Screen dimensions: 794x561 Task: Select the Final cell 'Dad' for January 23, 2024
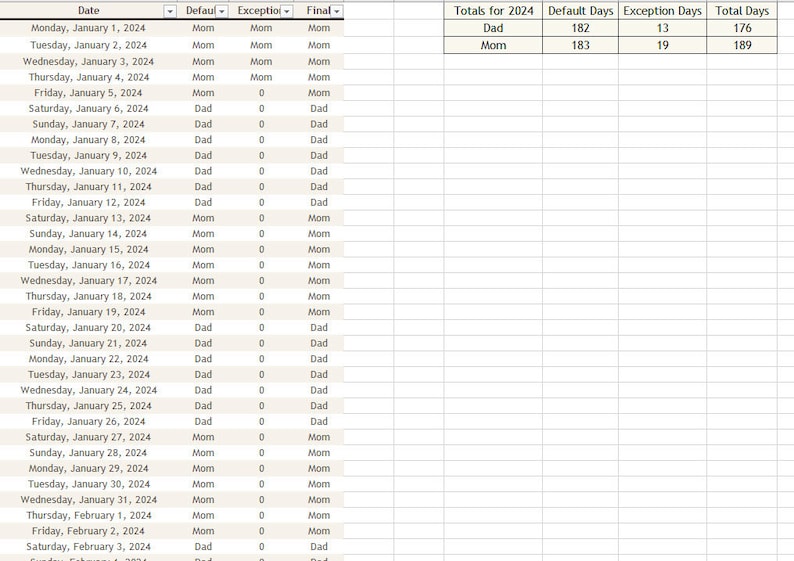319,375
